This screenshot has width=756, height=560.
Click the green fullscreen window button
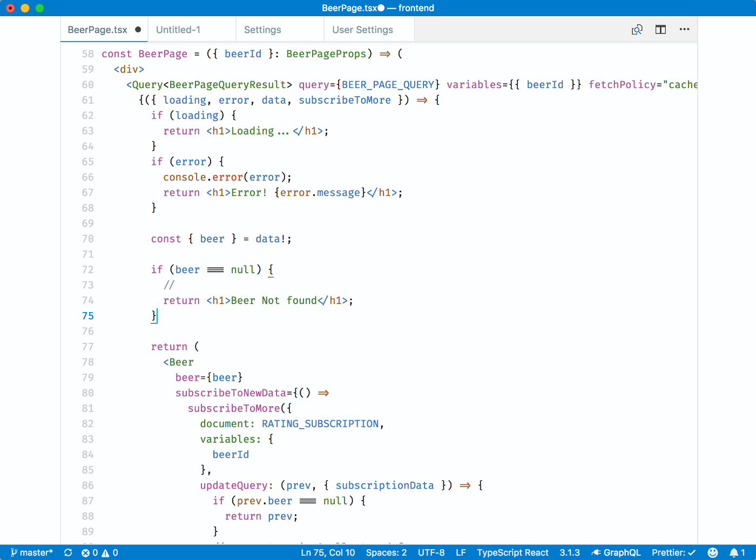click(x=39, y=8)
